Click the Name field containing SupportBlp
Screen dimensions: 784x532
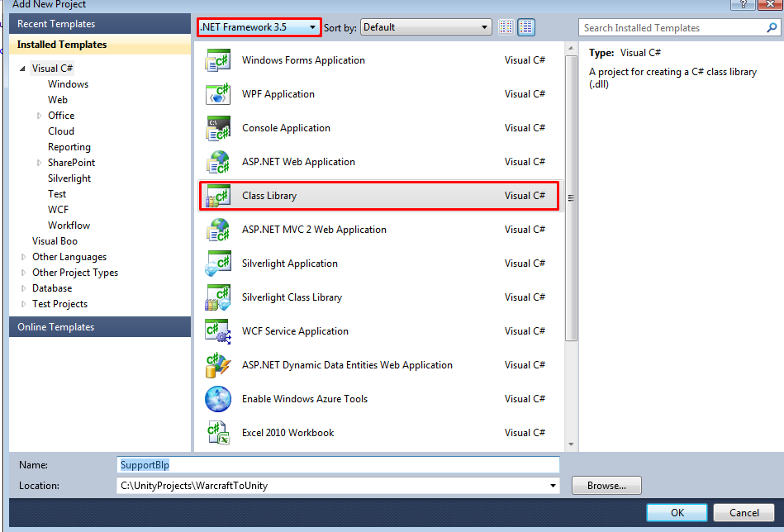[x=338, y=465]
